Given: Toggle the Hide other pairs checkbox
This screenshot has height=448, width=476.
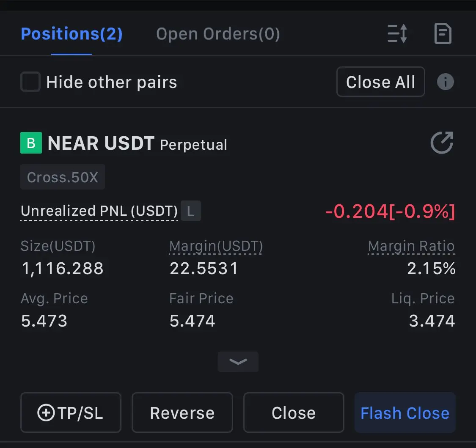Looking at the screenshot, I should tap(30, 82).
